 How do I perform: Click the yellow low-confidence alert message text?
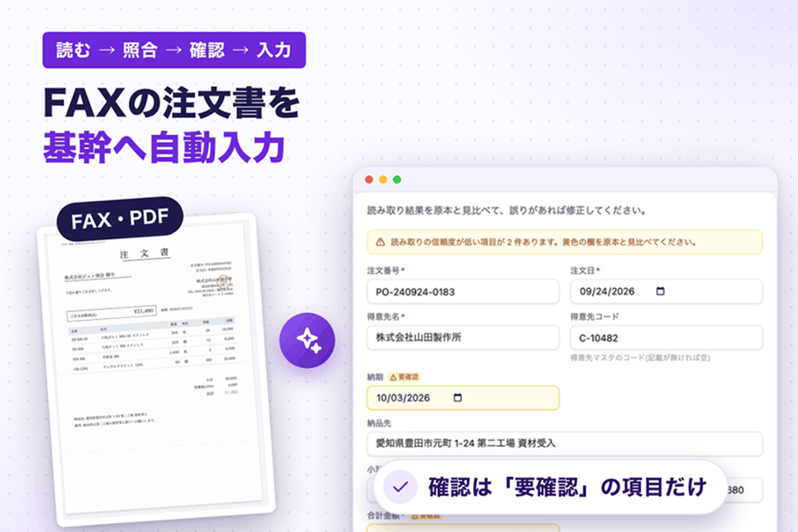544,242
